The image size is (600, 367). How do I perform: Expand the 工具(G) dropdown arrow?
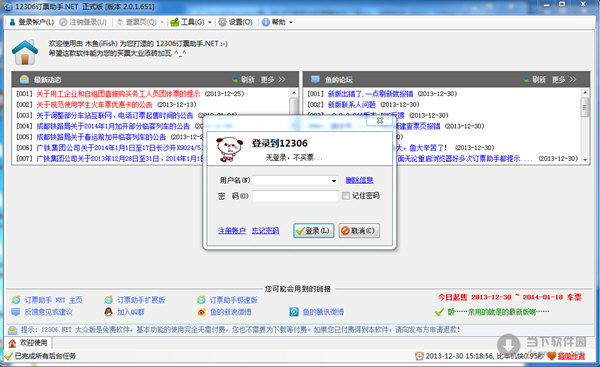[210, 23]
